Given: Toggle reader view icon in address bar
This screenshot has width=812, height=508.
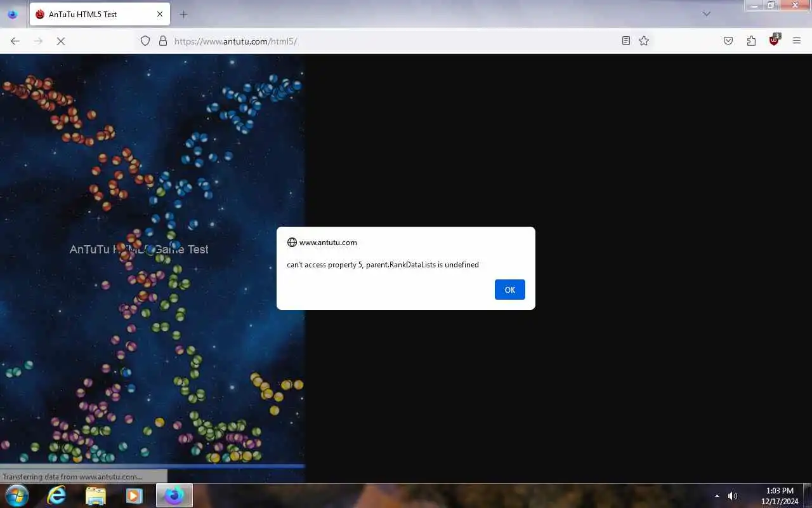Looking at the screenshot, I should [x=626, y=41].
